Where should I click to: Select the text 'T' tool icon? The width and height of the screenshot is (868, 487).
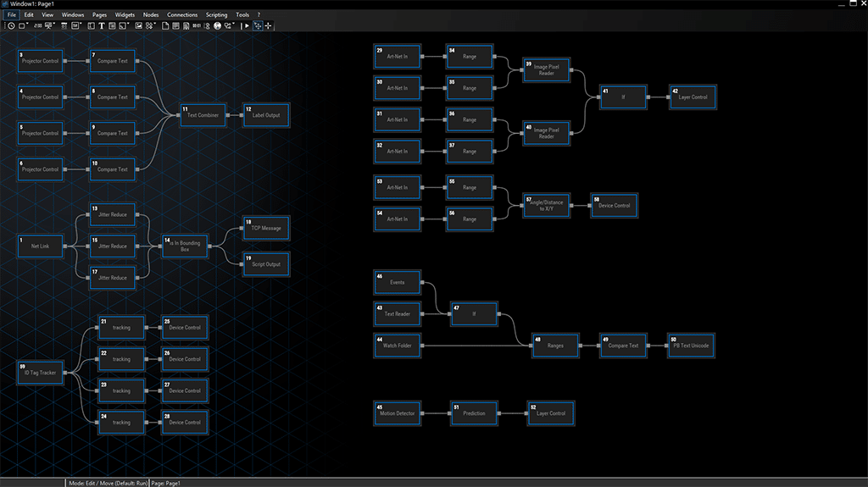click(101, 25)
